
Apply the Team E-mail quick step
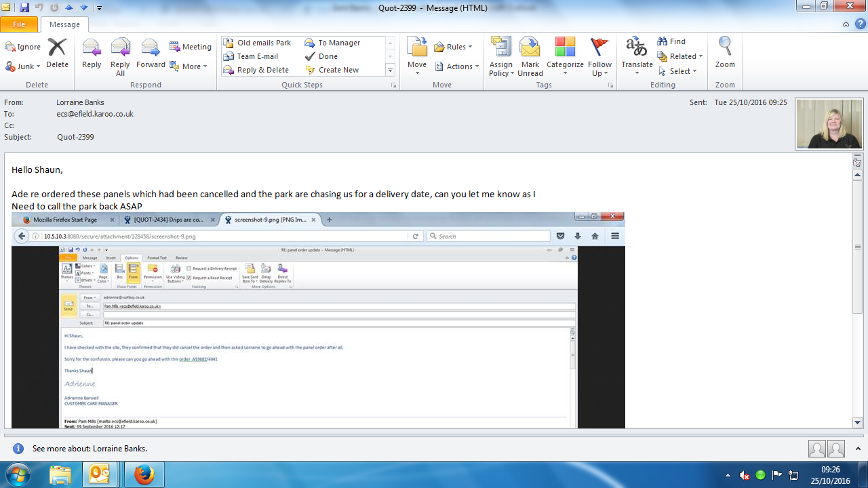click(257, 56)
